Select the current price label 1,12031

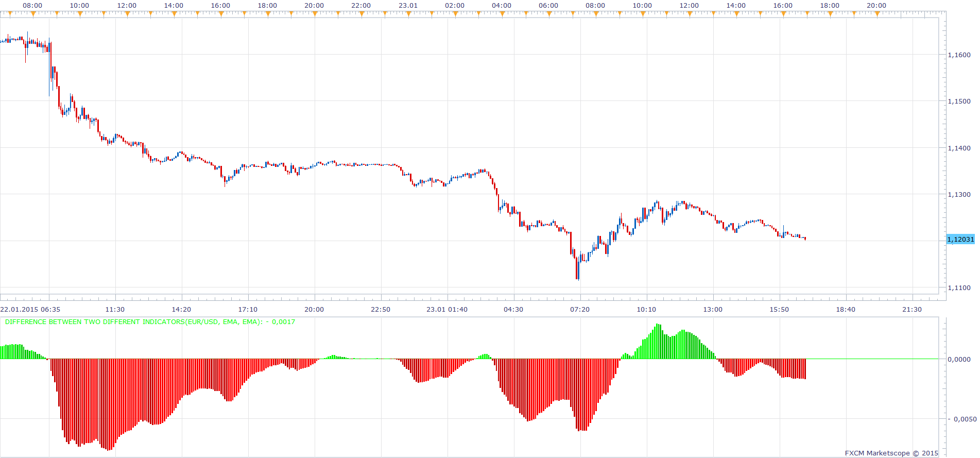click(961, 239)
